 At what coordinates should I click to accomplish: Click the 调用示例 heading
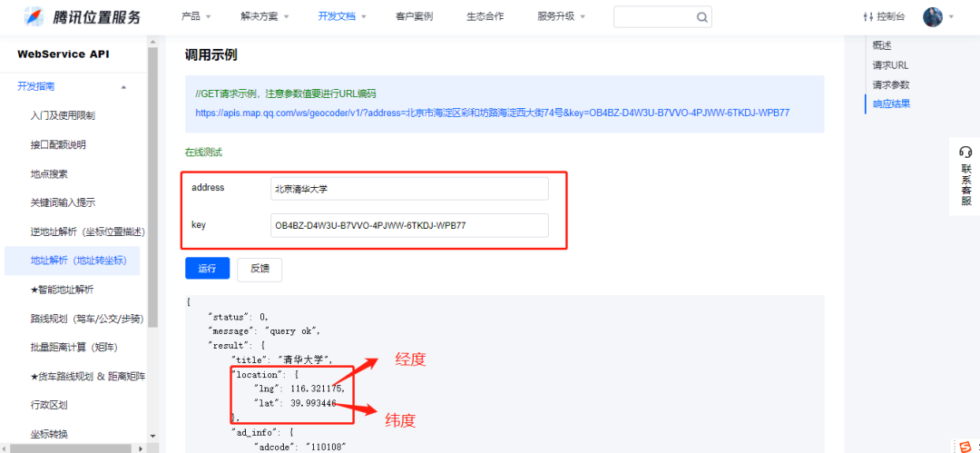click(x=211, y=55)
